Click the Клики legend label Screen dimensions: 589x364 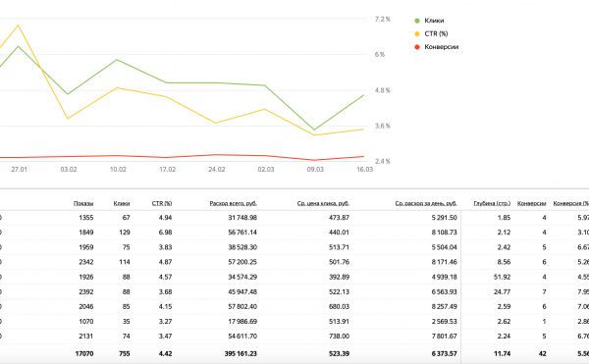pos(434,21)
